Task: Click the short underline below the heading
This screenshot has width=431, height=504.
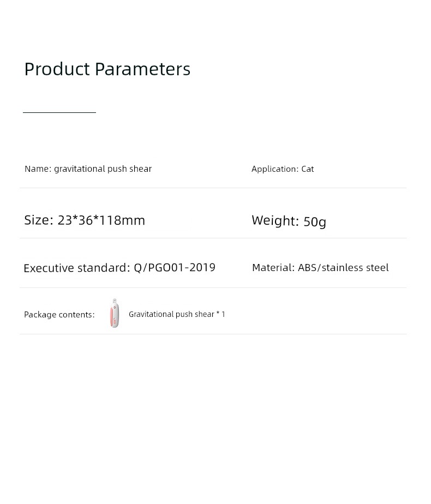Action: click(x=59, y=112)
